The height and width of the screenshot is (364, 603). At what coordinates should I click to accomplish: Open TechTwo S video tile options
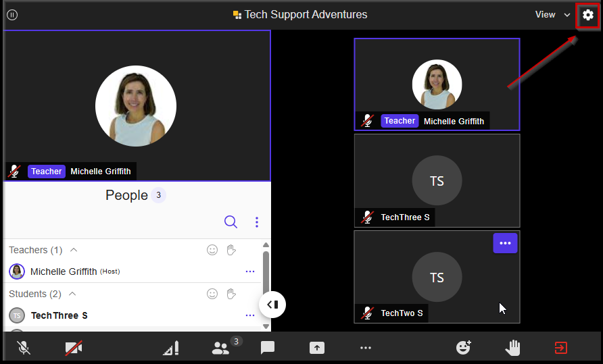pos(505,243)
